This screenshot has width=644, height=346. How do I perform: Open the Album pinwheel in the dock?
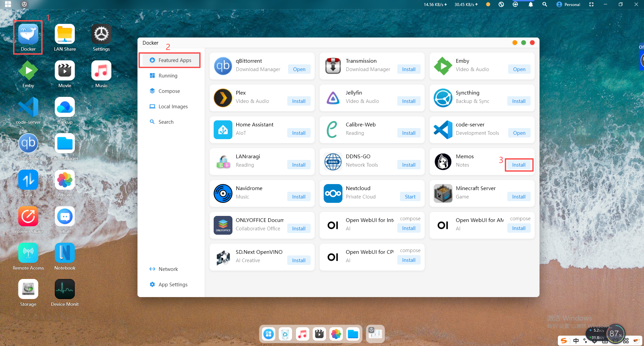click(336, 334)
